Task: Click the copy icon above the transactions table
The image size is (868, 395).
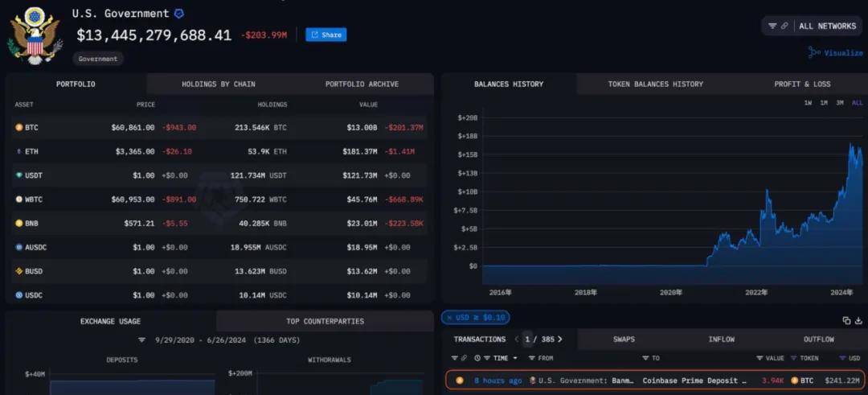Action: pyautogui.click(x=846, y=320)
